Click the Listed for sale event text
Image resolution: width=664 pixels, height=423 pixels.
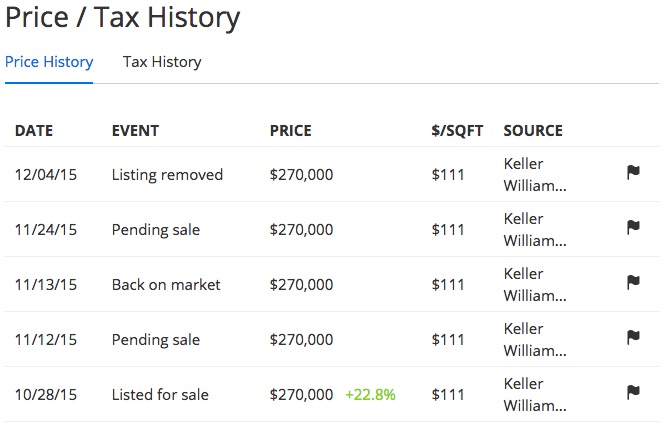click(160, 395)
